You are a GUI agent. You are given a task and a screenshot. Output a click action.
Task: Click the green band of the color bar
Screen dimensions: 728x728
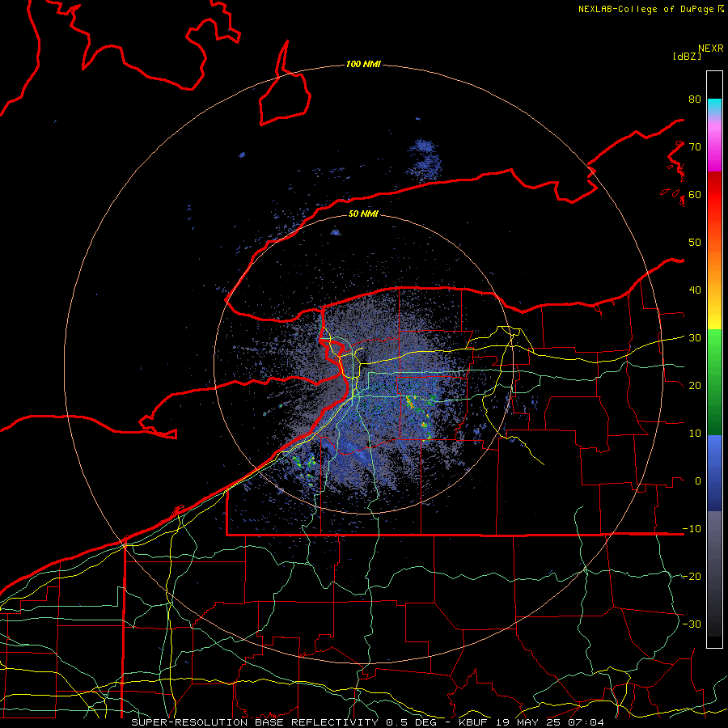coord(714,382)
